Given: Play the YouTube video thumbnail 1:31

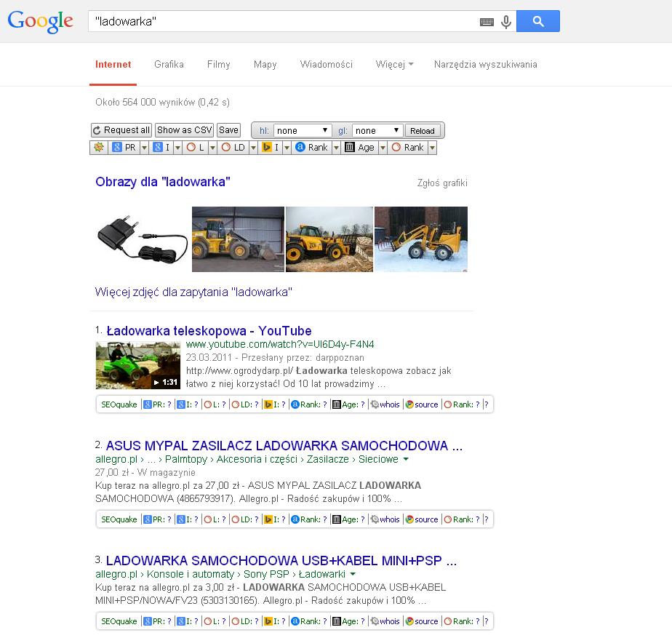Looking at the screenshot, I should coord(138,365).
